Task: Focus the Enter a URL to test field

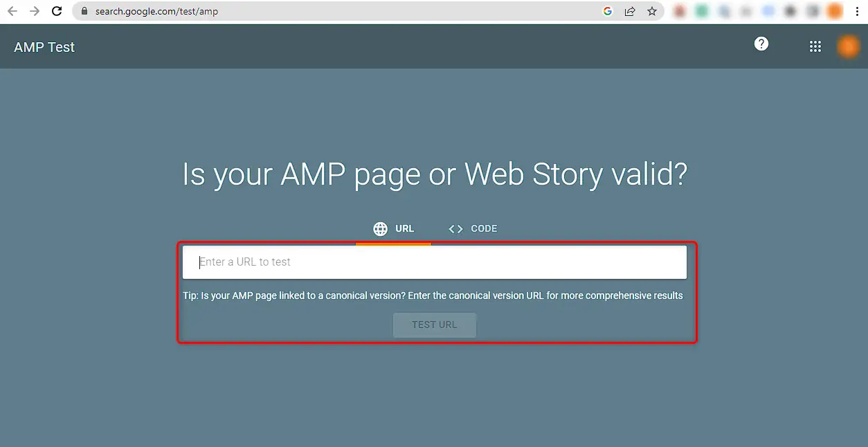Action: (435, 262)
